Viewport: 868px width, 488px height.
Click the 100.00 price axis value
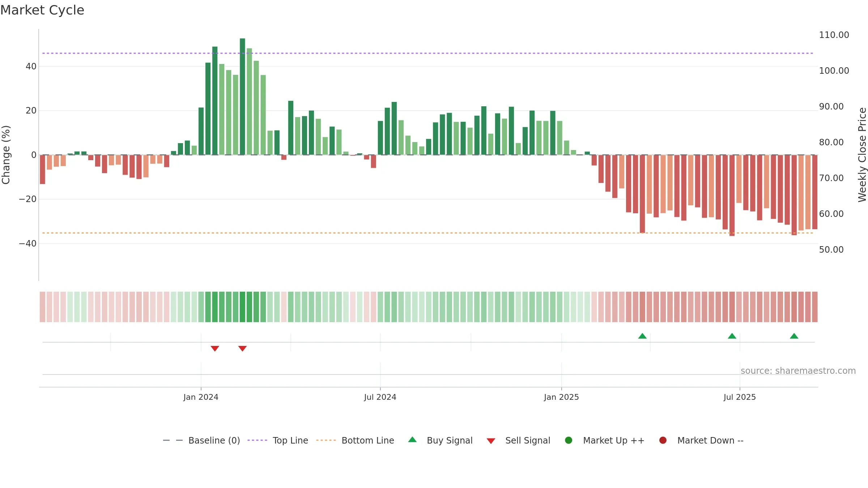pyautogui.click(x=834, y=71)
